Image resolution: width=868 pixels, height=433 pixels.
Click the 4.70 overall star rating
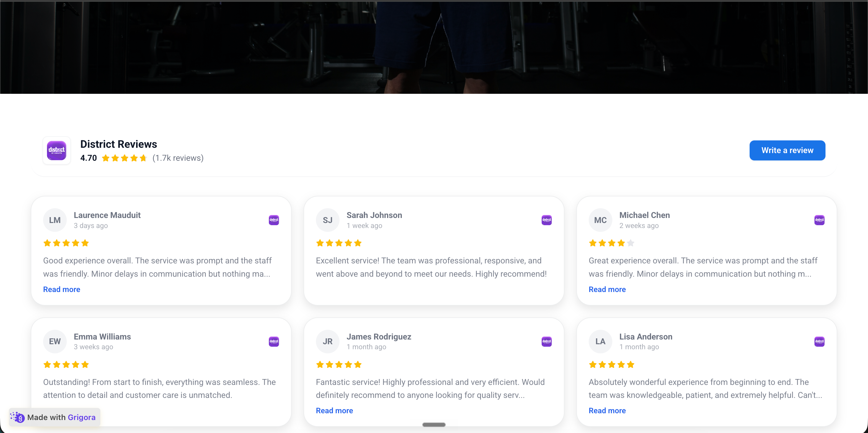point(124,158)
